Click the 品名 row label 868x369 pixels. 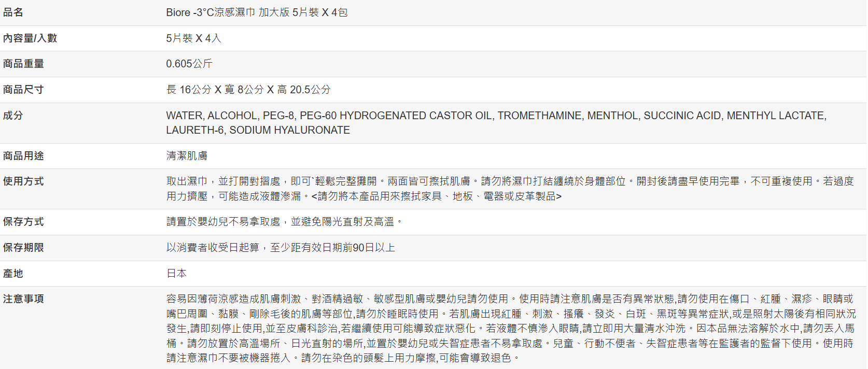(x=13, y=12)
